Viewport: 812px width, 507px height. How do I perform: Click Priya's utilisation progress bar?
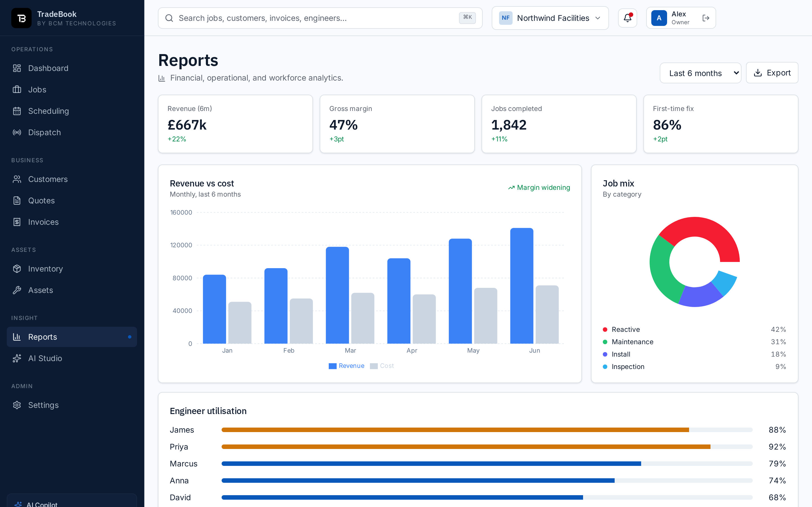[x=487, y=447]
